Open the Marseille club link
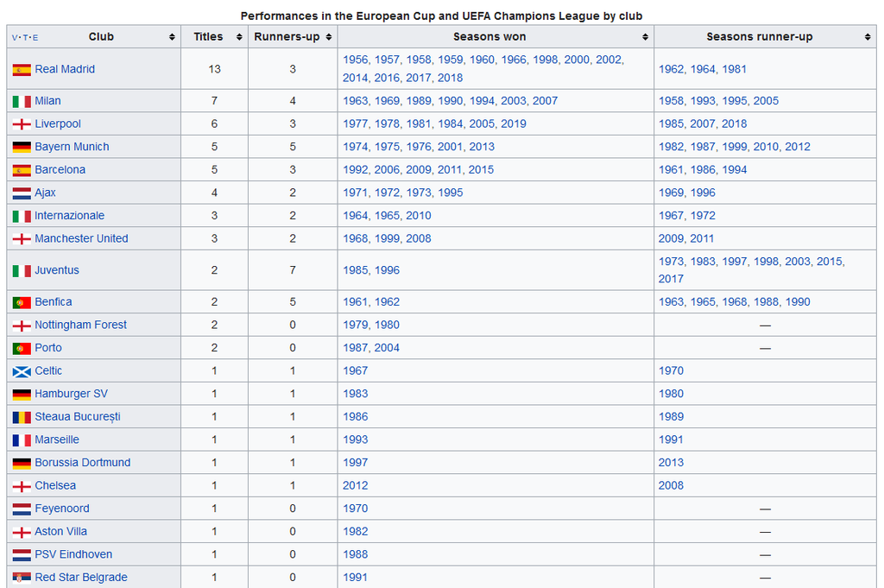This screenshot has width=884, height=588. [57, 439]
